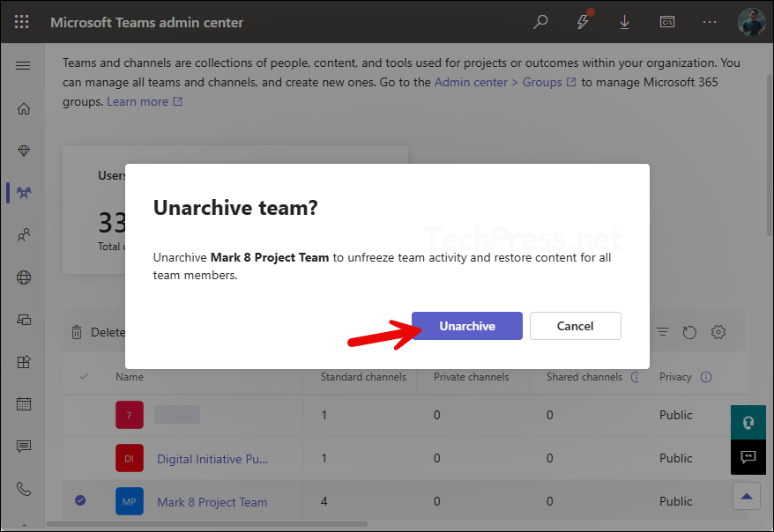Viewport: 774px width, 532px height.
Task: Open the keyboard shortcuts icon in the top bar
Action: point(667,22)
